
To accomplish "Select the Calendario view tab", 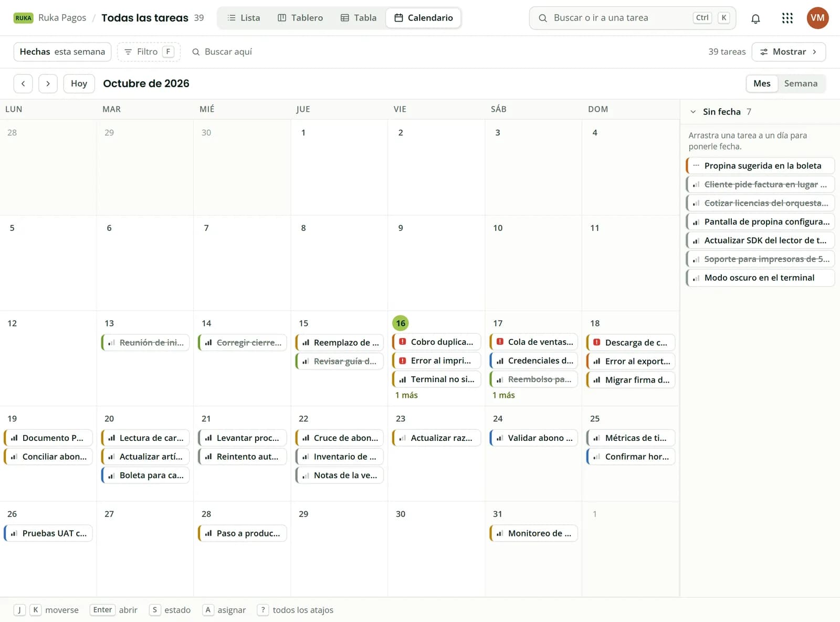I will 424,18.
